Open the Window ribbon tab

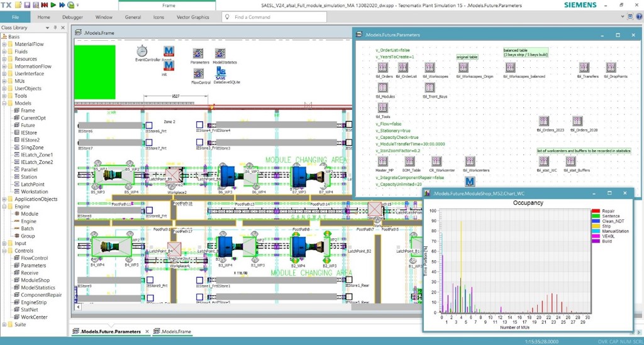tap(104, 17)
